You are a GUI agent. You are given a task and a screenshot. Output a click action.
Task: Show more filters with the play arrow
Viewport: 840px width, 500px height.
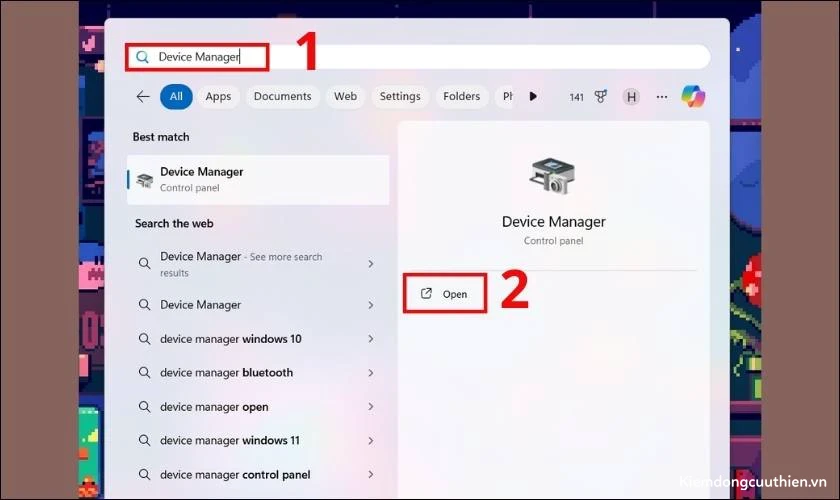pyautogui.click(x=532, y=96)
